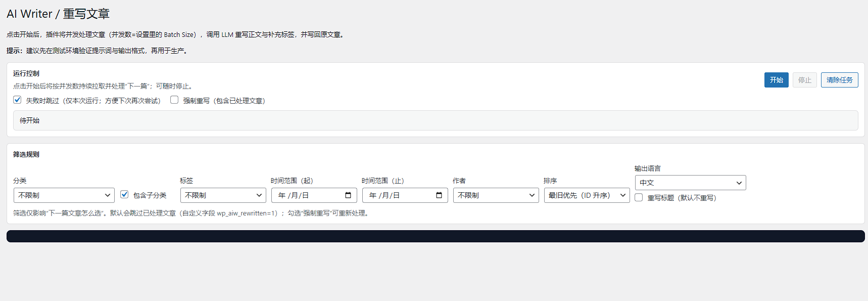The width and height of the screenshot is (868, 301).
Task: Click the year segment of start date
Action: pos(281,195)
